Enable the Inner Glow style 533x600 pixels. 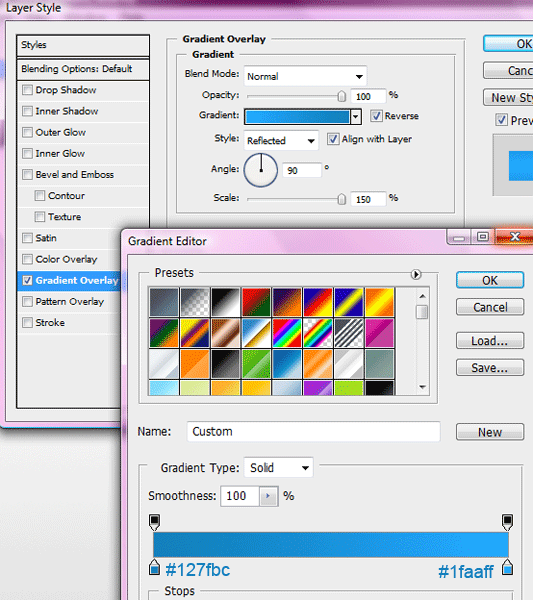point(27,153)
